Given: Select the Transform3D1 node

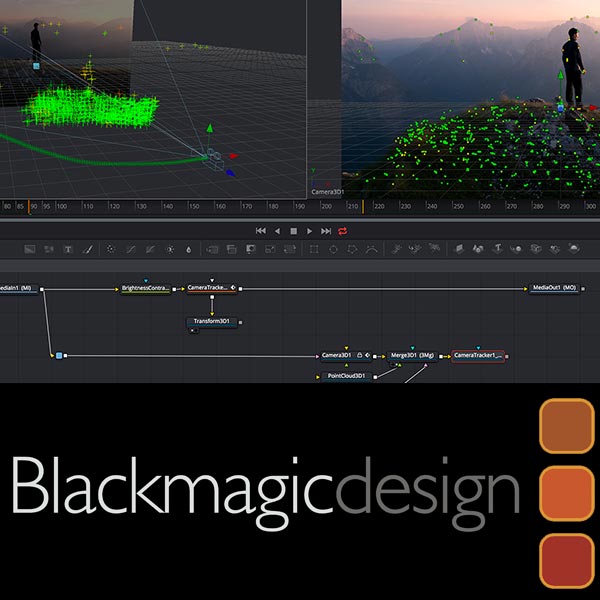Looking at the screenshot, I should (x=212, y=322).
